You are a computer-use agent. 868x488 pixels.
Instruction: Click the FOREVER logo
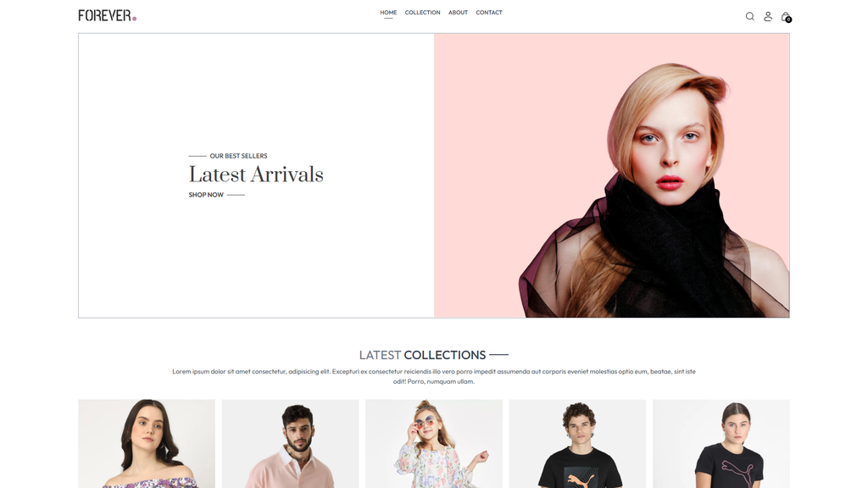[x=108, y=15]
